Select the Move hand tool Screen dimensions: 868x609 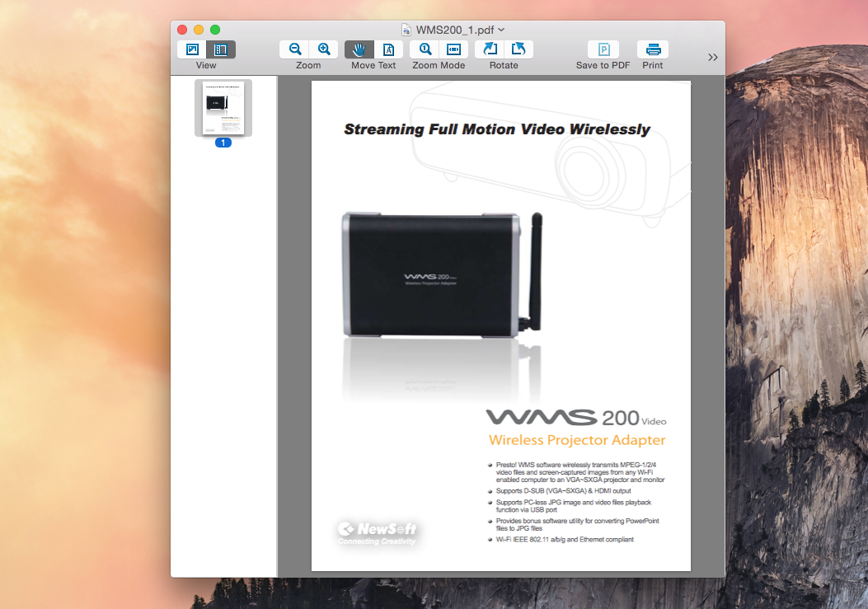click(359, 49)
